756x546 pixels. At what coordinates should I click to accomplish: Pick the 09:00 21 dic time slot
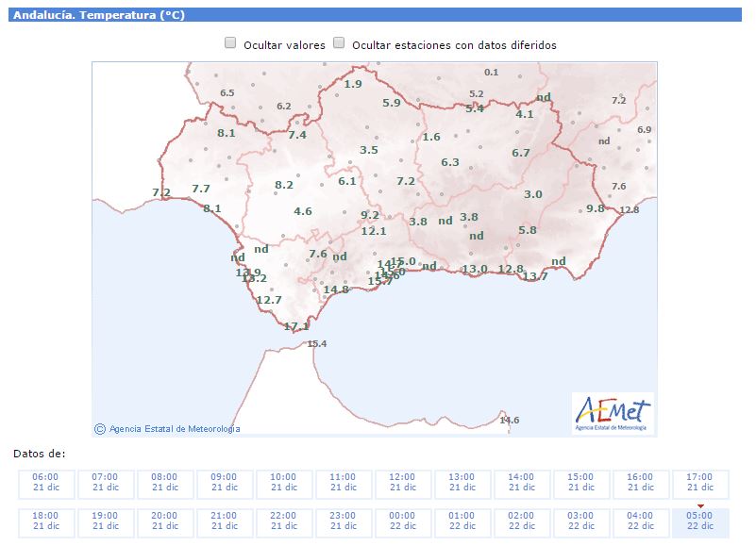[x=224, y=483]
